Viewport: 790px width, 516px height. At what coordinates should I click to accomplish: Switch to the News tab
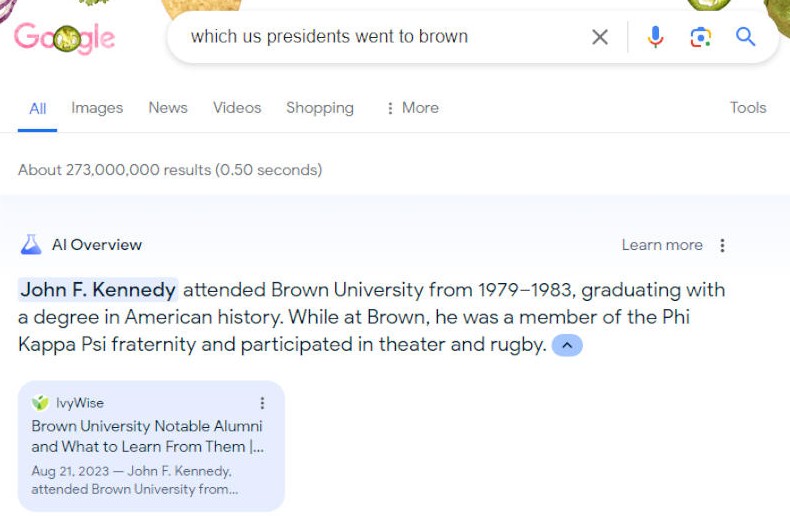pos(168,108)
